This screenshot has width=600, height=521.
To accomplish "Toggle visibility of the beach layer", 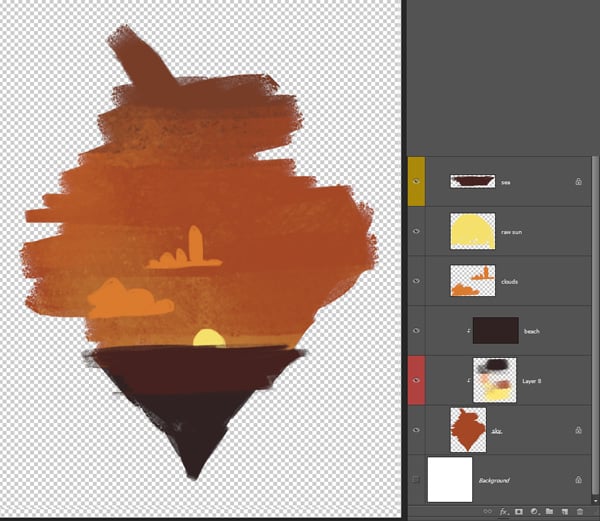I will (416, 331).
